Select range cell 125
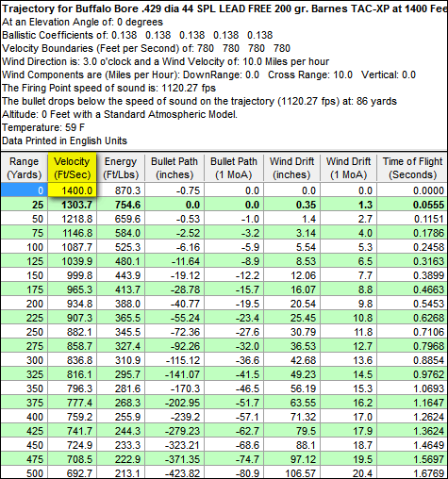The height and width of the screenshot is (479, 448). 24,261
